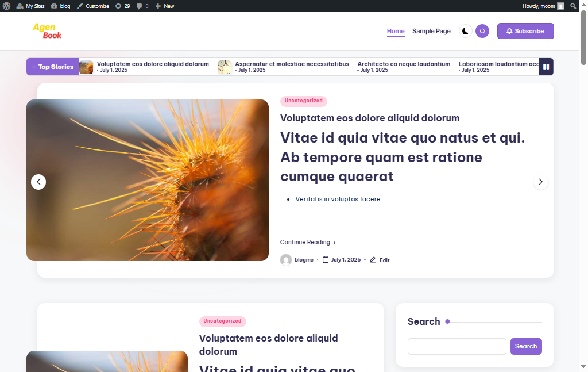Advance the slider with the right chevron
Image resolution: width=588 pixels, height=372 pixels.
(540, 182)
